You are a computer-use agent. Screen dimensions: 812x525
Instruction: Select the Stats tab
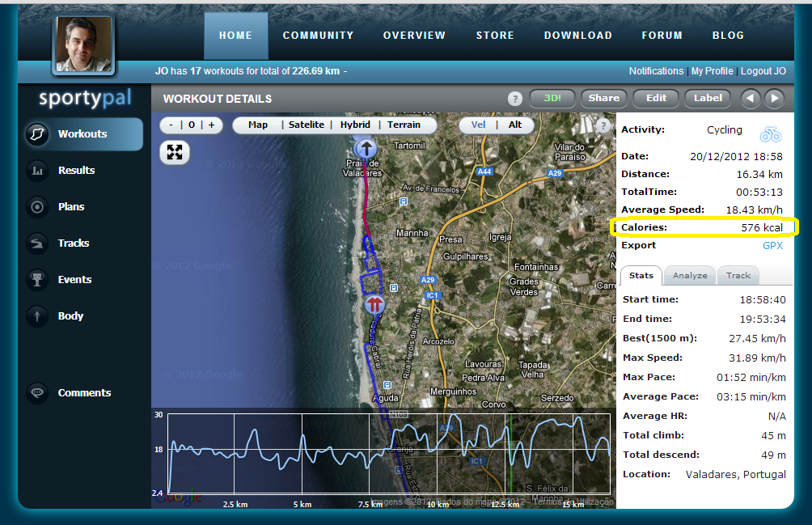pyautogui.click(x=641, y=276)
